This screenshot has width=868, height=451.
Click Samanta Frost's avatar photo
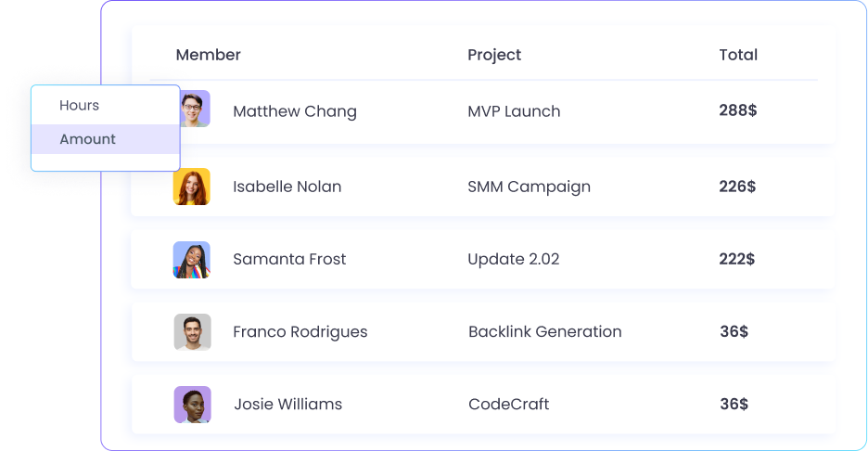192,260
